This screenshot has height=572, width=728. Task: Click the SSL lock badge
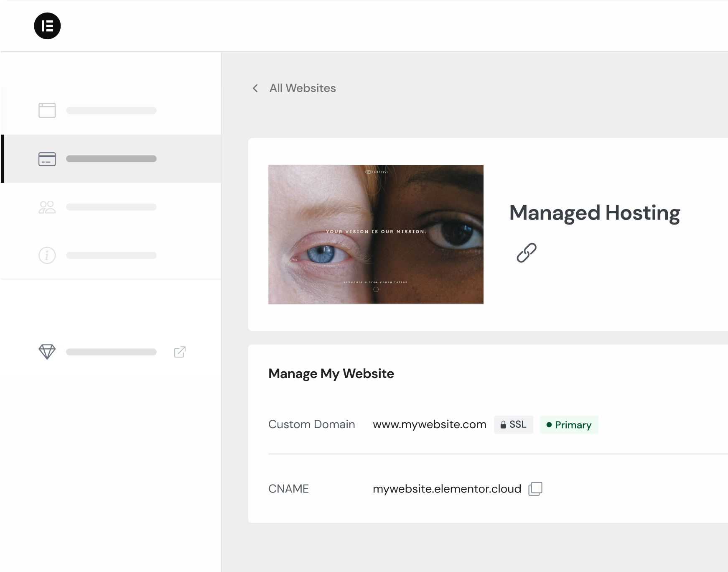(x=513, y=425)
